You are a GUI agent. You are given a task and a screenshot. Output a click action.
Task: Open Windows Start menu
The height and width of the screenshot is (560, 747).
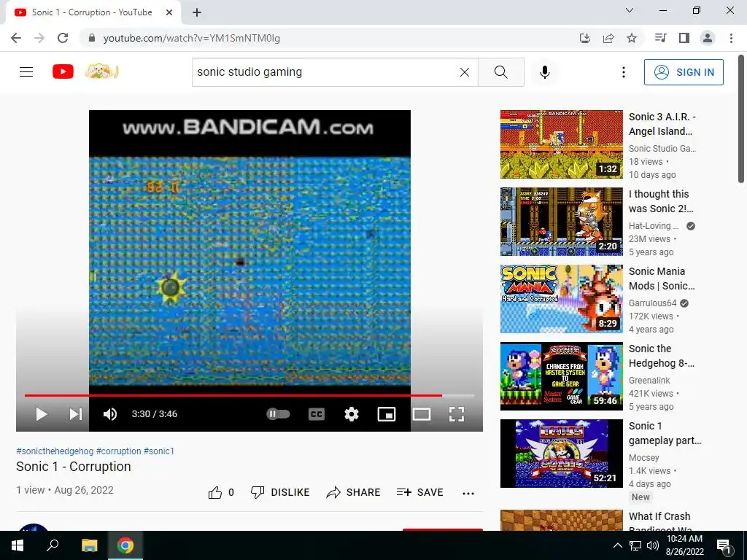tap(18, 545)
